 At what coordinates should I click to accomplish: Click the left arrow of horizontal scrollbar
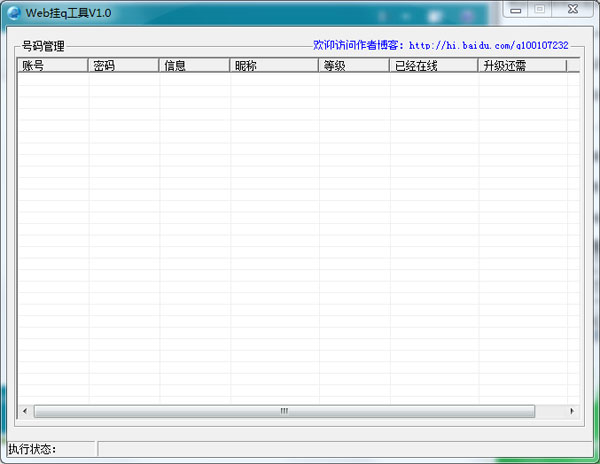click(x=25, y=411)
